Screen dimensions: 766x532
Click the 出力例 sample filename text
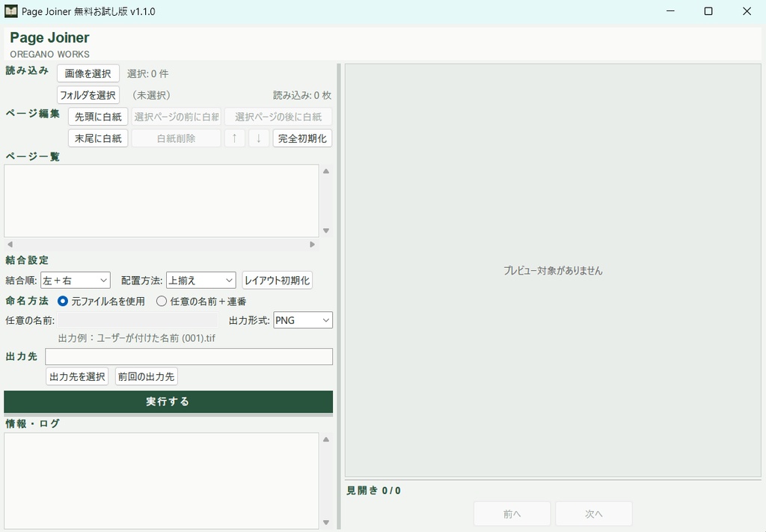coord(137,338)
